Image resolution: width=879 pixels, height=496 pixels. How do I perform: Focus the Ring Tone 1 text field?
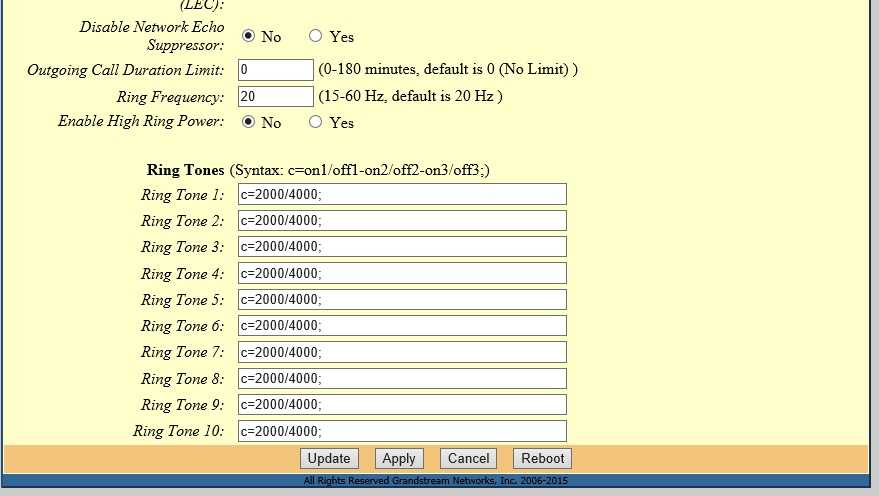[402, 194]
